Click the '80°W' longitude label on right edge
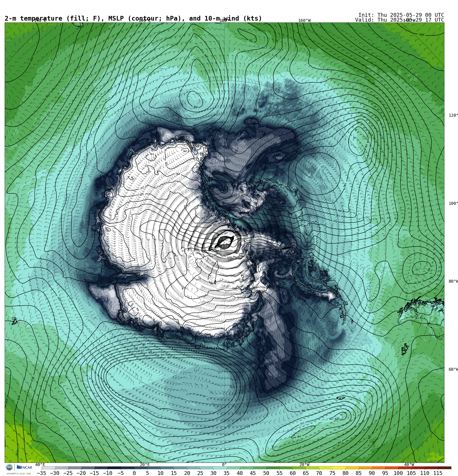 [453, 281]
